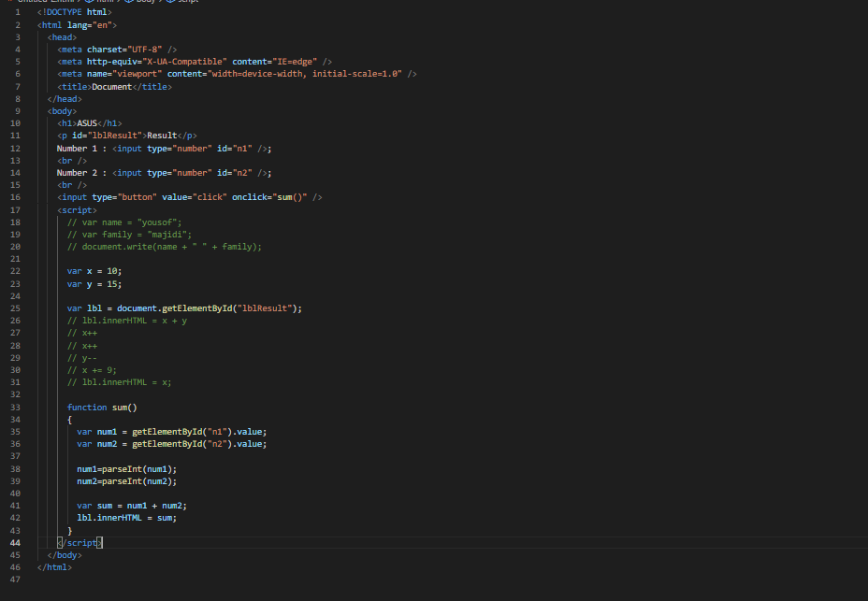This screenshot has height=601, width=868.
Task: Place cursor on the DOCTYPE declaration
Action: tap(74, 12)
